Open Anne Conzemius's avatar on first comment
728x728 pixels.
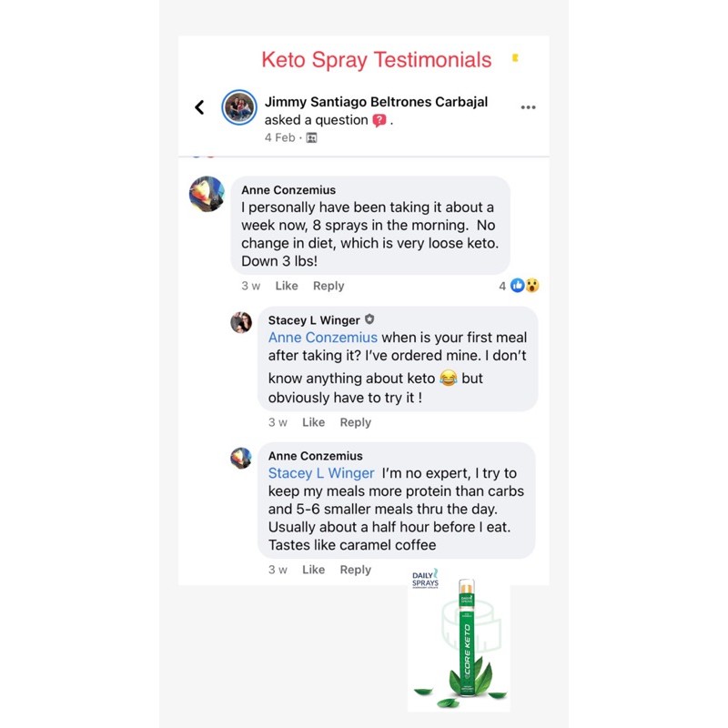pos(207,194)
